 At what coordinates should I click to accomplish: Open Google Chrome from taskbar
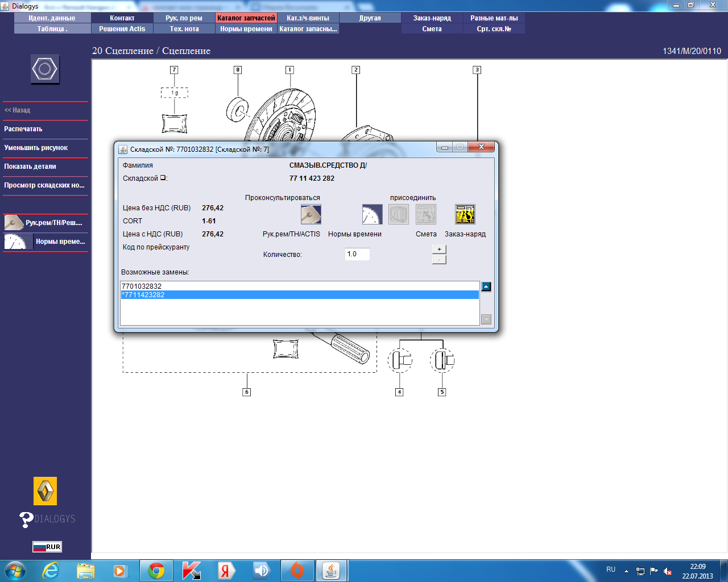(x=156, y=571)
